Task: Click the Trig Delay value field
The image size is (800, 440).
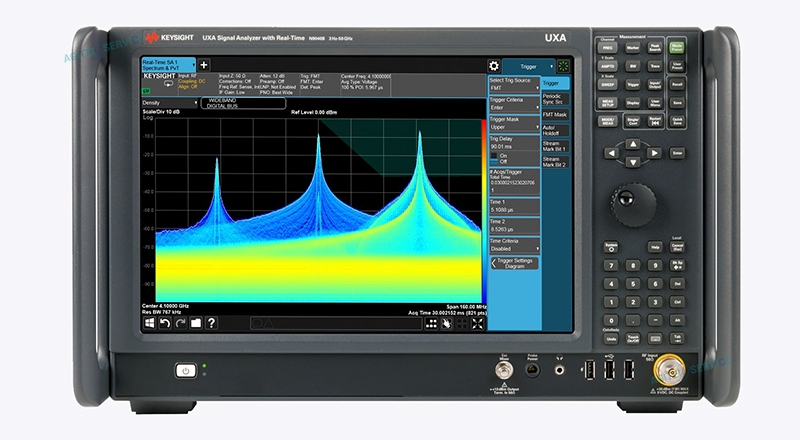Action: click(512, 144)
